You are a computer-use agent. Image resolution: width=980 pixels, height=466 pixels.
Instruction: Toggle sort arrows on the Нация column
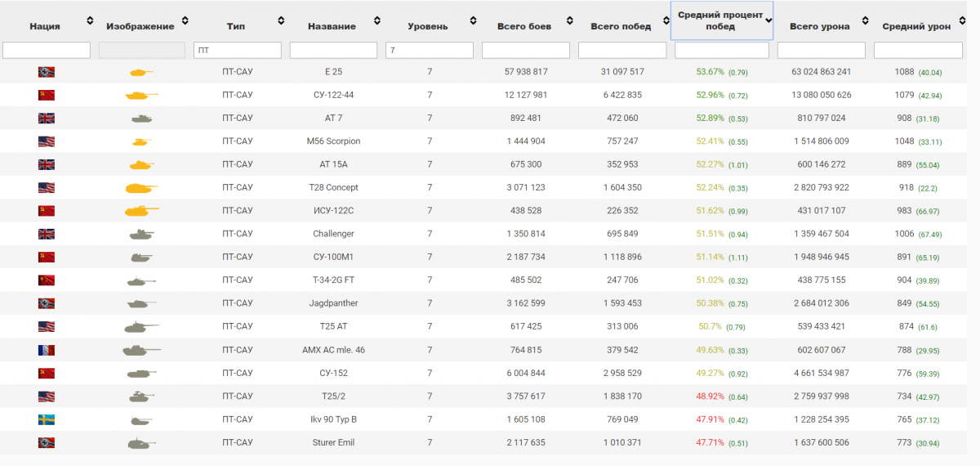(88, 20)
